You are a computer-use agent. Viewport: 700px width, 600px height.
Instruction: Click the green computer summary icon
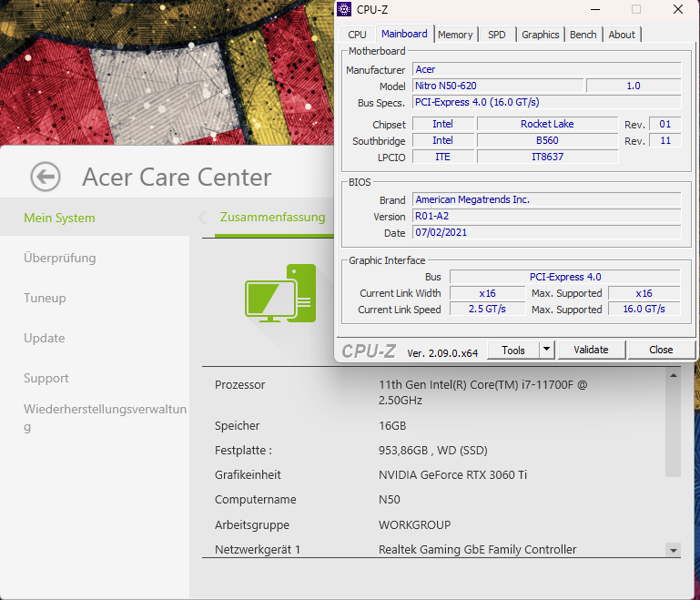click(x=280, y=293)
